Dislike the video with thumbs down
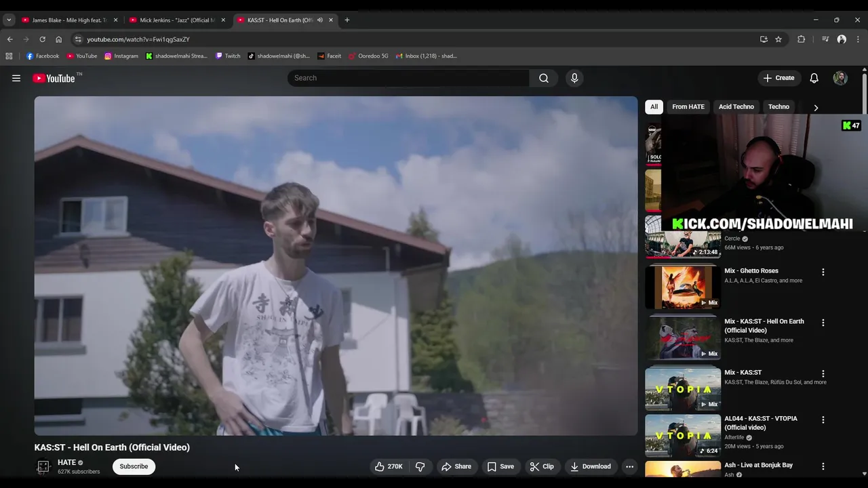 tap(420, 466)
